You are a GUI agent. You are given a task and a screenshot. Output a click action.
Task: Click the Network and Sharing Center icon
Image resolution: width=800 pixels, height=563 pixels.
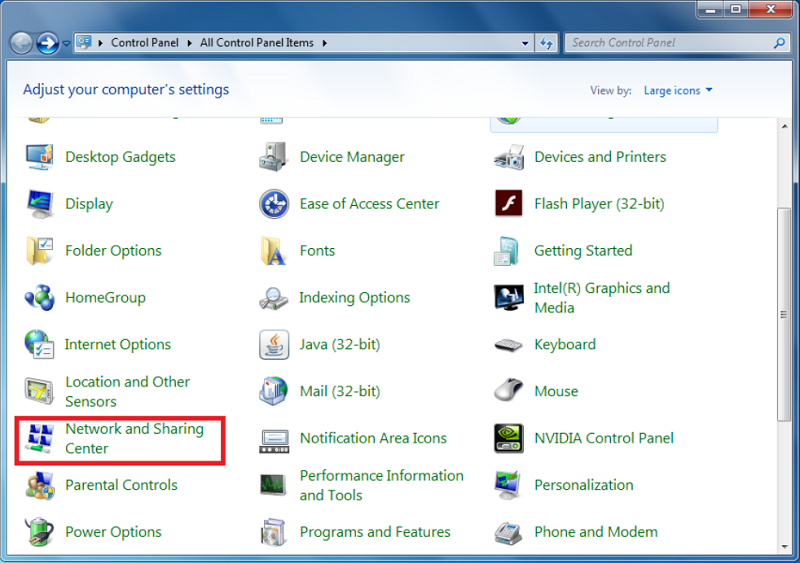point(40,438)
